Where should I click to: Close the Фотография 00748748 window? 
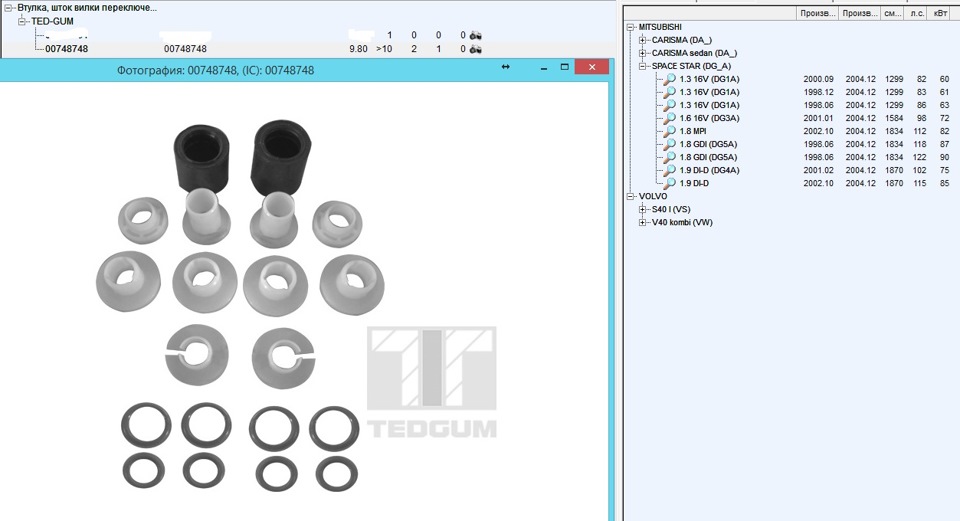(591, 67)
